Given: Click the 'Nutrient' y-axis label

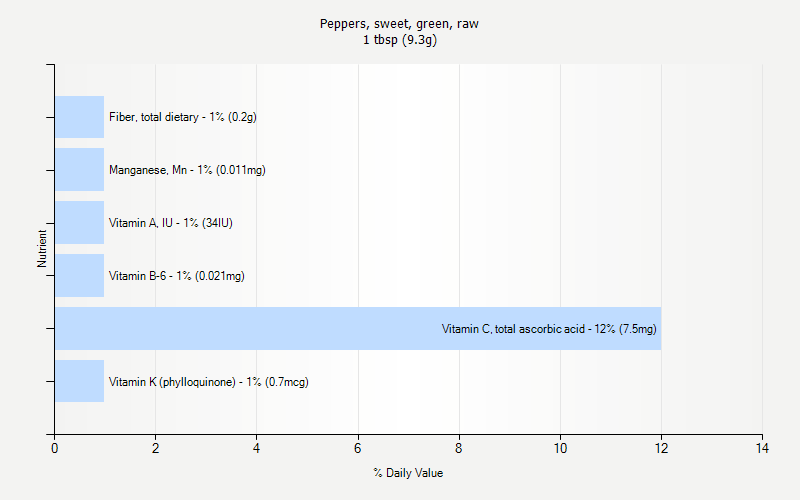Looking at the screenshot, I should 42,249.
